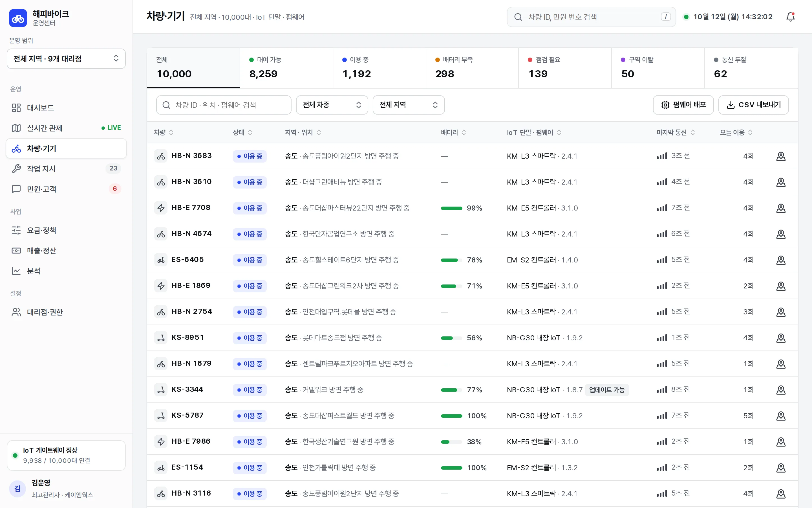Sort by the 상태 column
Viewport: 812px width, 508px height.
click(x=242, y=132)
